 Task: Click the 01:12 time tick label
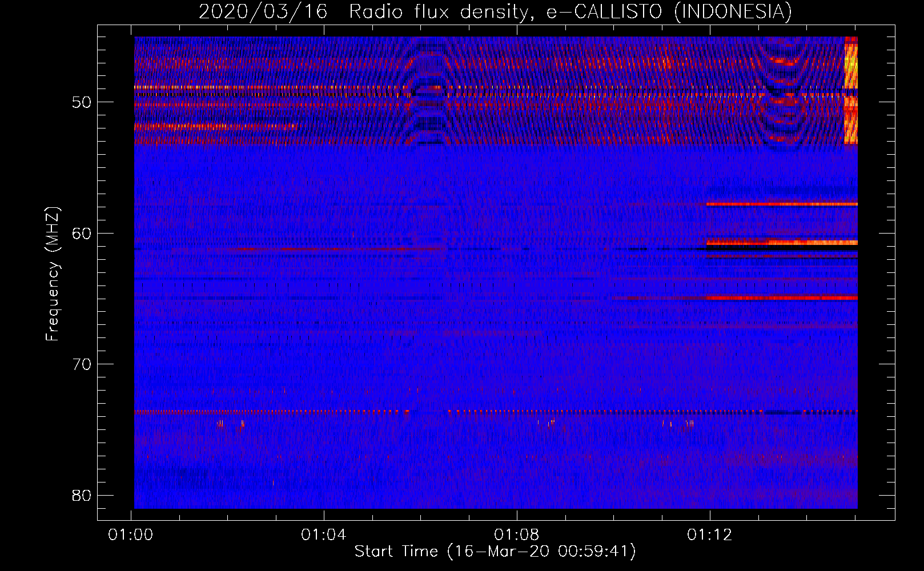pos(710,535)
